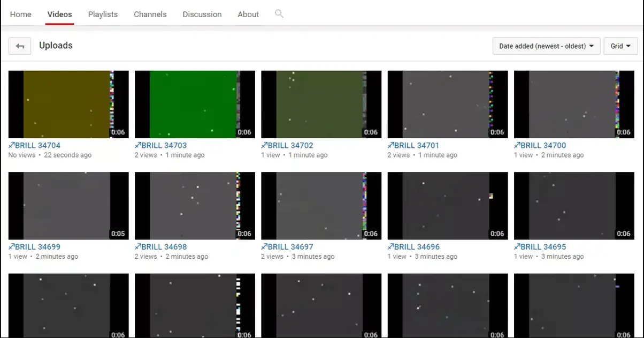Click the olive BRILL 34702 thumbnail

pyautogui.click(x=321, y=104)
